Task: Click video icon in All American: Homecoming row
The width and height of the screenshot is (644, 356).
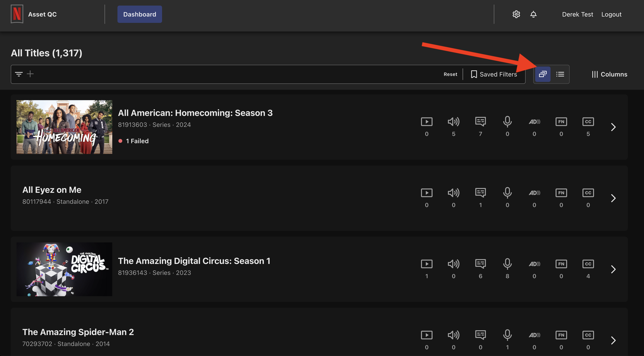Action: click(x=427, y=122)
